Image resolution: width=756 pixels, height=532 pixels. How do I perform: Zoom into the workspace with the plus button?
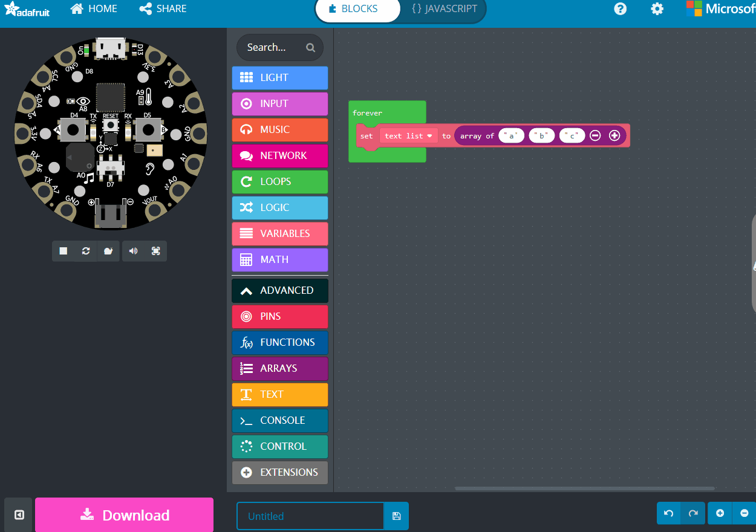click(x=719, y=513)
